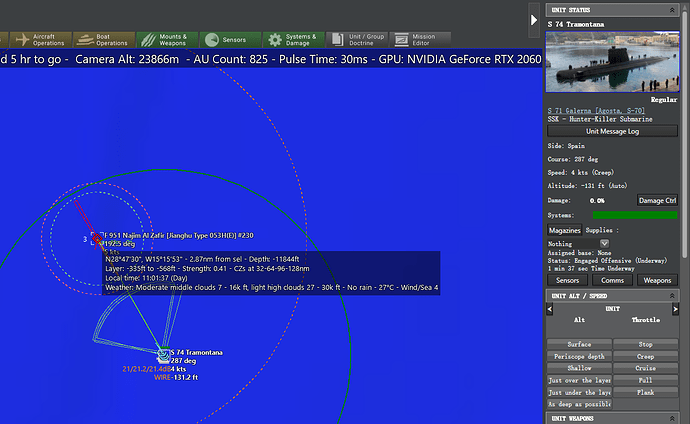Select the S 74 Tramontana submarine map icon
Viewport: 690px width, 424px height.
[163, 355]
